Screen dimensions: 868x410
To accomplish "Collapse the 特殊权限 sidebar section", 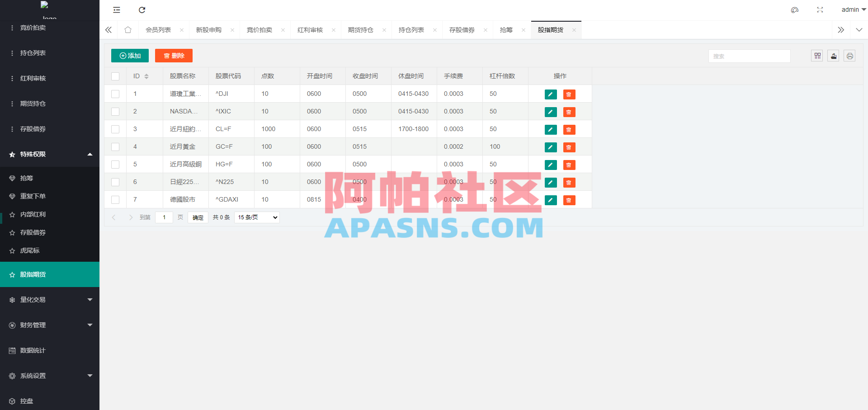I will (50, 154).
